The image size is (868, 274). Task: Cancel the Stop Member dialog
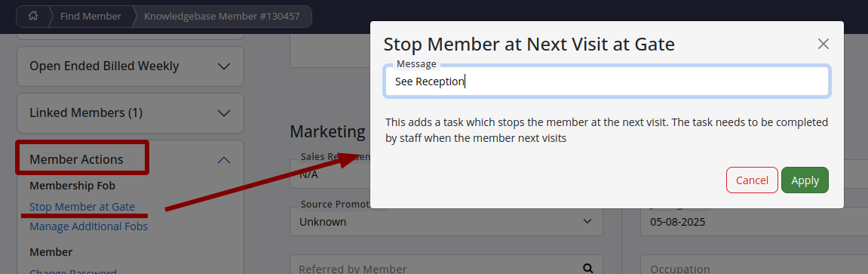pyautogui.click(x=752, y=180)
